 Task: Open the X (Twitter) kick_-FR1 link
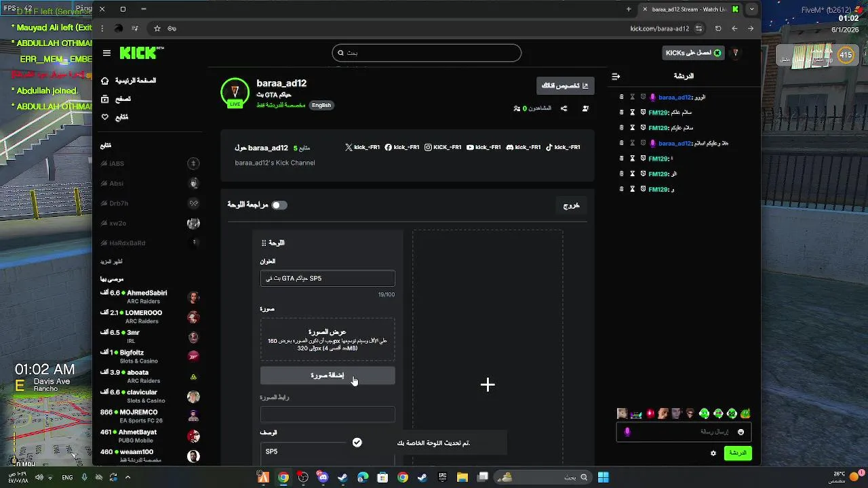(362, 147)
